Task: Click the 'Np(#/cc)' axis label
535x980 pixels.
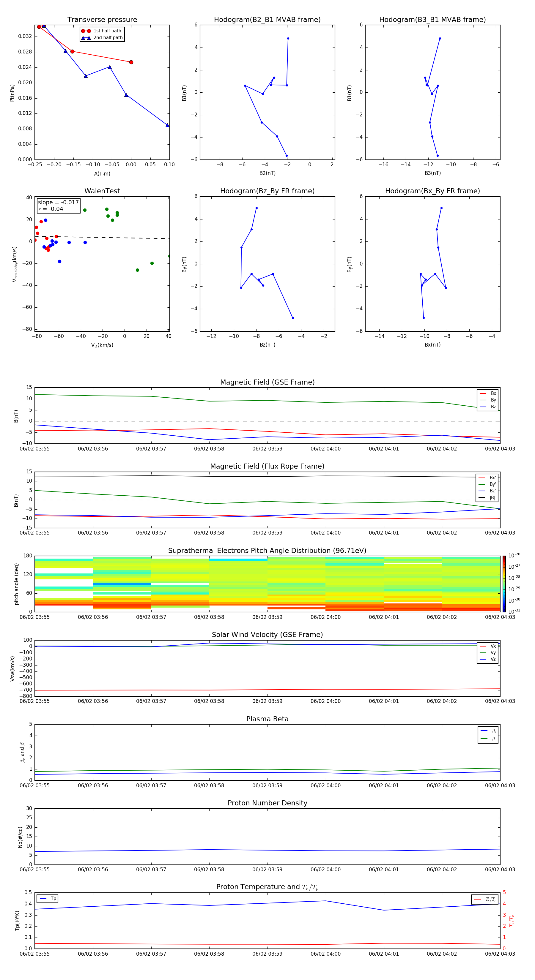Action: [20, 837]
